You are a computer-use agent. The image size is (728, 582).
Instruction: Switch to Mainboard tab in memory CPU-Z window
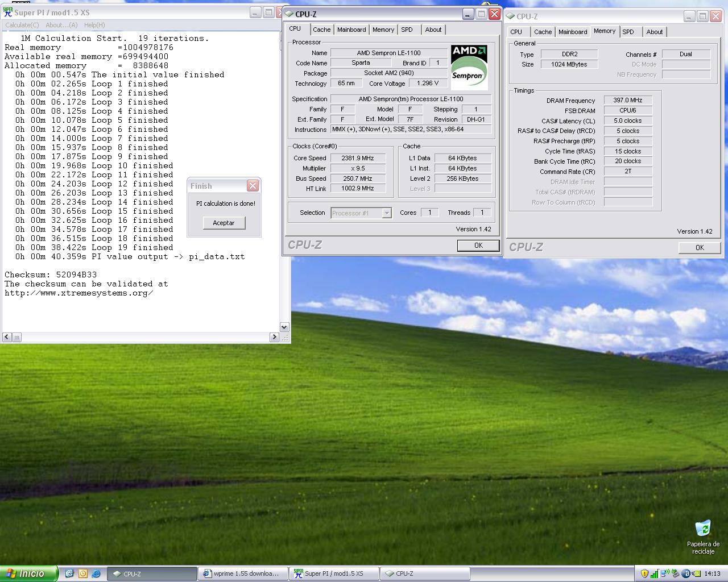573,32
